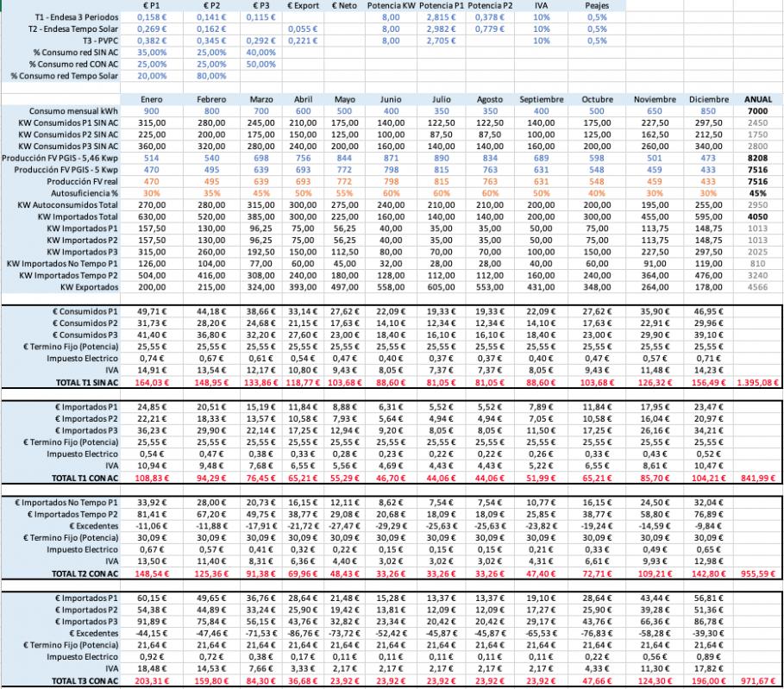Select T2 Potencia P2 cell 0,779 €
Image resolution: width=784 pixels, height=689 pixels.
(x=490, y=29)
